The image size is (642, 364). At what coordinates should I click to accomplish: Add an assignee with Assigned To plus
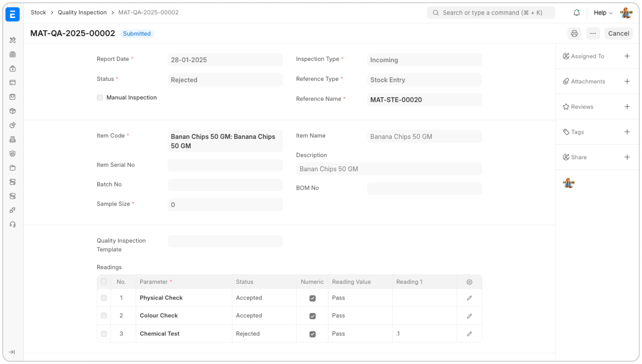click(627, 56)
